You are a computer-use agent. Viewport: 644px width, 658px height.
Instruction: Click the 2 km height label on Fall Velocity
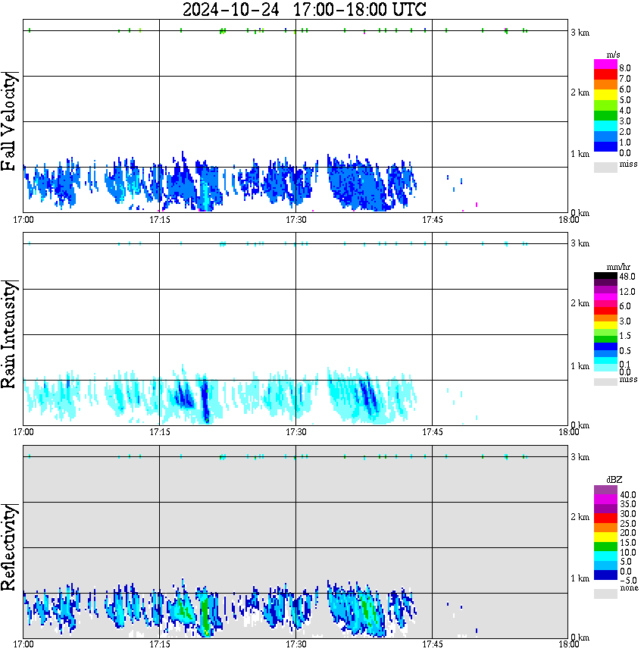click(x=580, y=92)
